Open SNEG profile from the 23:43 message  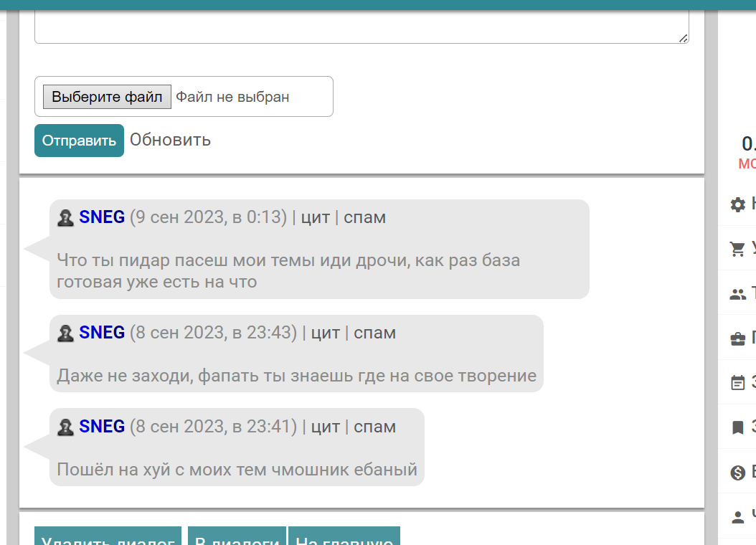(x=102, y=333)
